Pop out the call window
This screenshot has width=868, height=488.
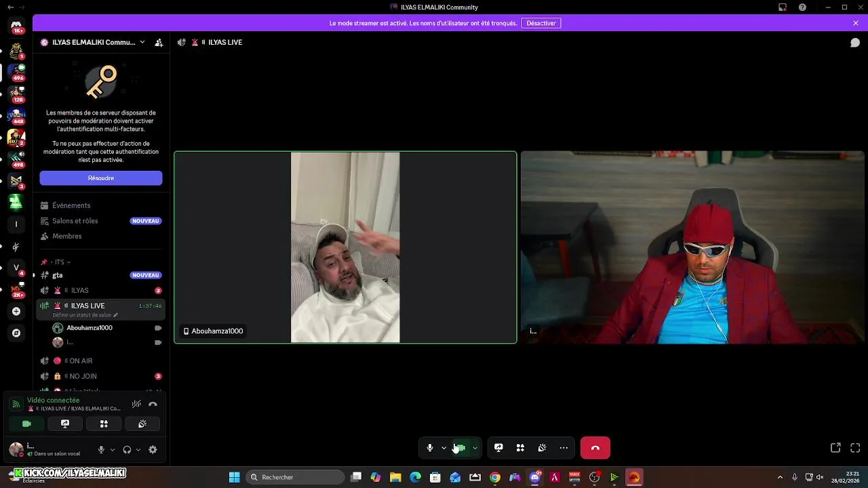835,447
